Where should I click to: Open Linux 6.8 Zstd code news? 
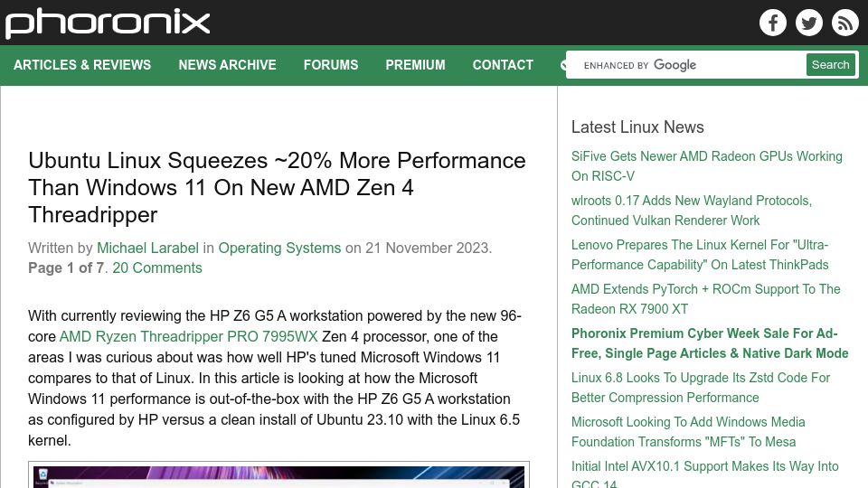pyautogui.click(x=701, y=388)
